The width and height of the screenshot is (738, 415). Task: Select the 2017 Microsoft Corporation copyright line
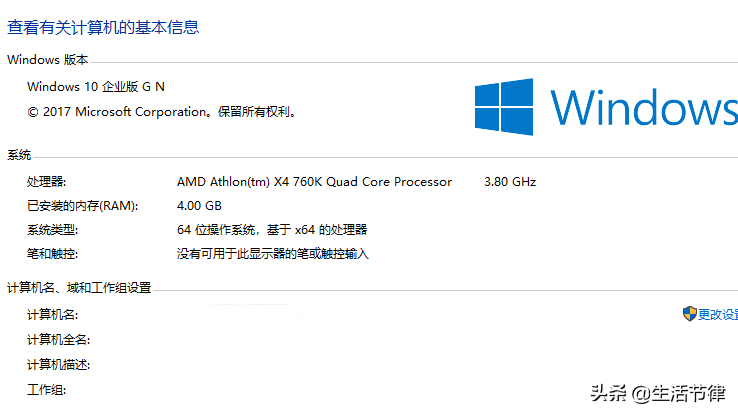(161, 112)
